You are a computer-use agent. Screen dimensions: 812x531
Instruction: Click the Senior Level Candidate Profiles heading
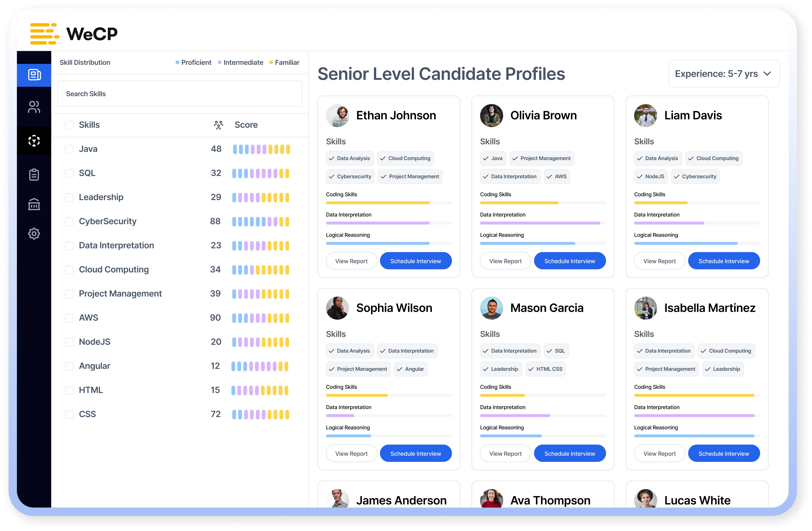tap(441, 74)
